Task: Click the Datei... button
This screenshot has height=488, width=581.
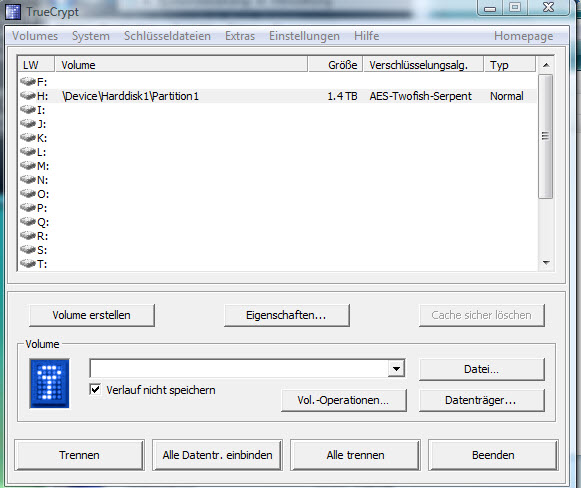Action: (x=482, y=369)
